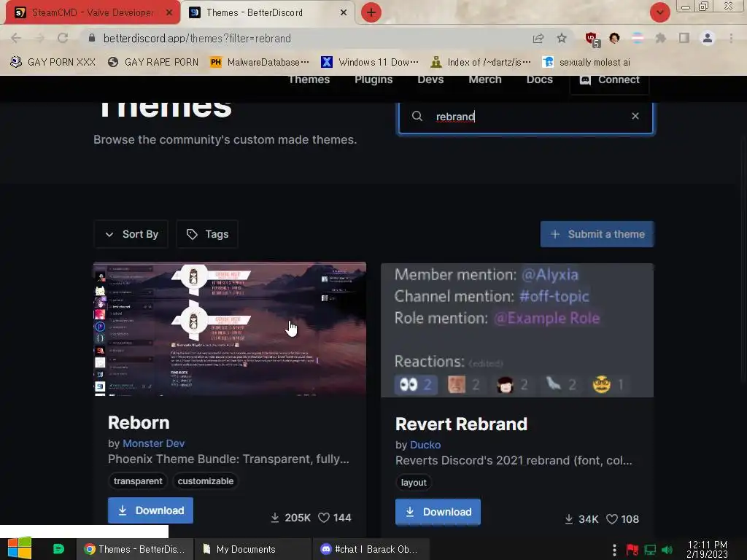Like Revert Rebrand with heart icon
The width and height of the screenshot is (747, 560).
(x=612, y=519)
